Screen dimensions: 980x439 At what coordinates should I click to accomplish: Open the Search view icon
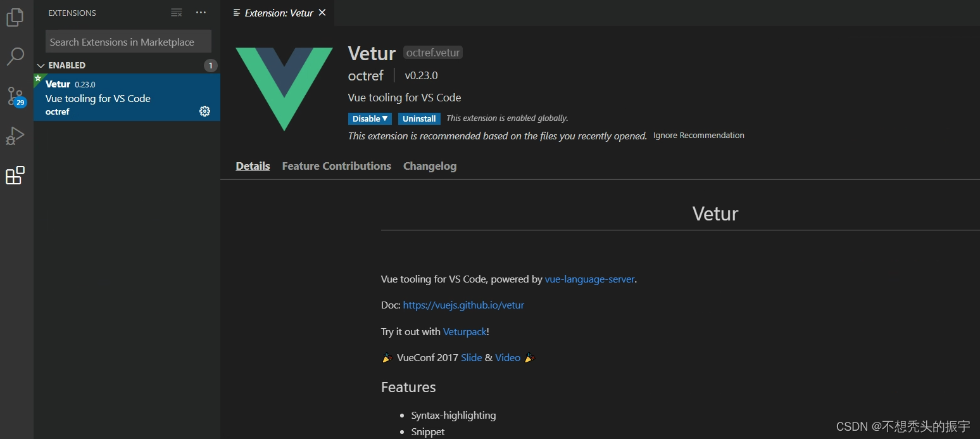[x=15, y=56]
